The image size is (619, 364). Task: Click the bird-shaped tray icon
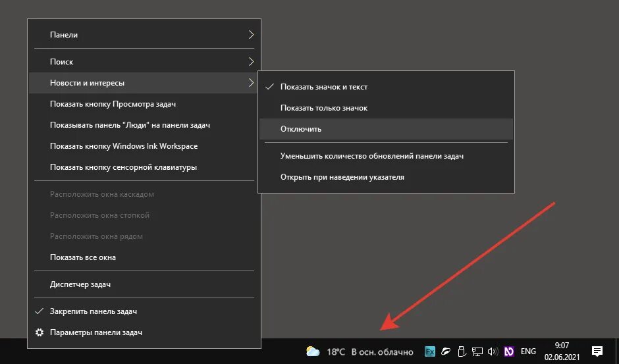(x=446, y=351)
